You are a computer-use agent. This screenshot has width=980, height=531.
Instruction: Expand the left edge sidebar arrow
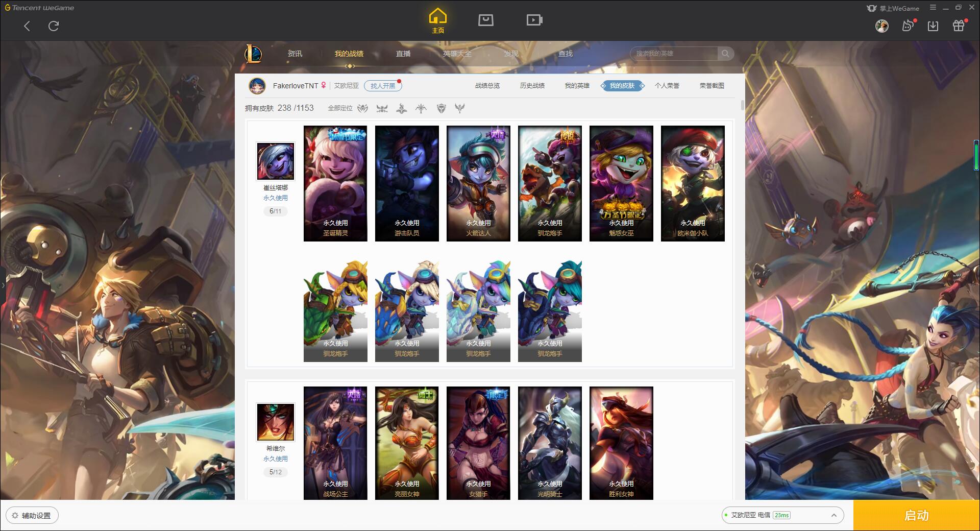coord(3,285)
